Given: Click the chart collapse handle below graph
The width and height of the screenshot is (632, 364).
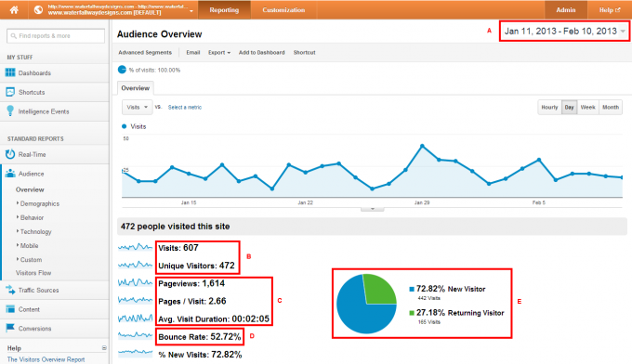Looking at the screenshot, I should (x=372, y=209).
